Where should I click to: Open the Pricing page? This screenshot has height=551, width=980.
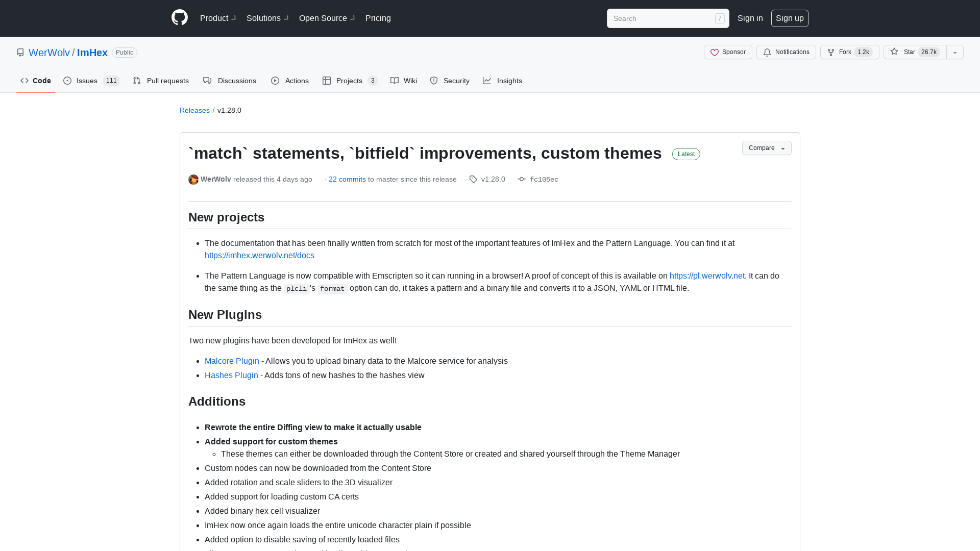click(x=378, y=18)
